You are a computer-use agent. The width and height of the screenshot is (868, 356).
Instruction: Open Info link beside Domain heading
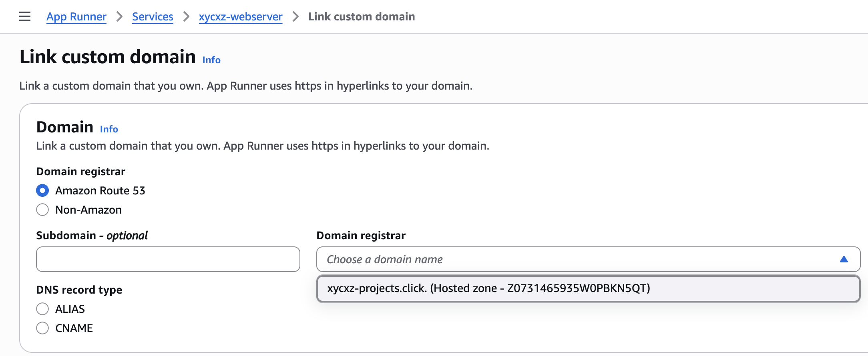click(109, 129)
